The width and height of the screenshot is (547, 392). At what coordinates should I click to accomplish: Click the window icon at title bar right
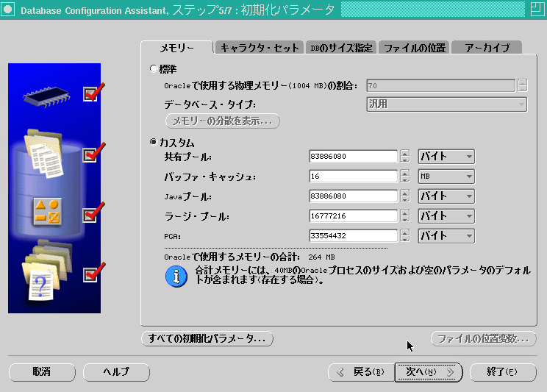click(537, 9)
